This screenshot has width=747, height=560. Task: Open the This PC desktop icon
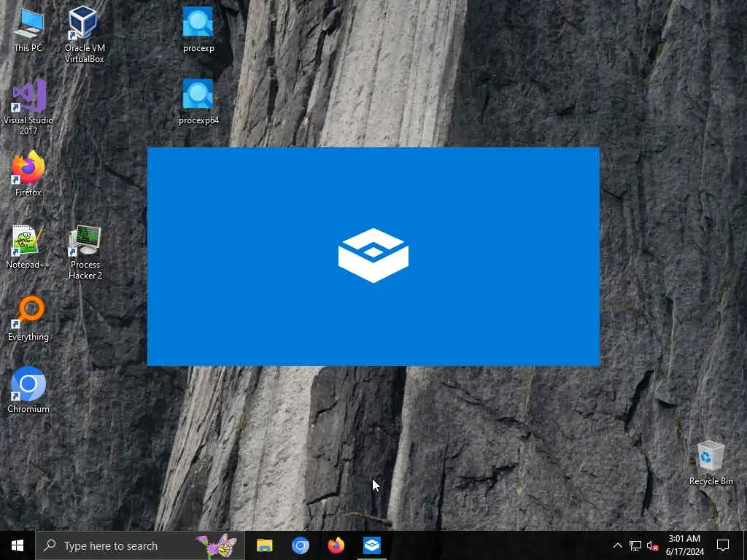point(28,29)
